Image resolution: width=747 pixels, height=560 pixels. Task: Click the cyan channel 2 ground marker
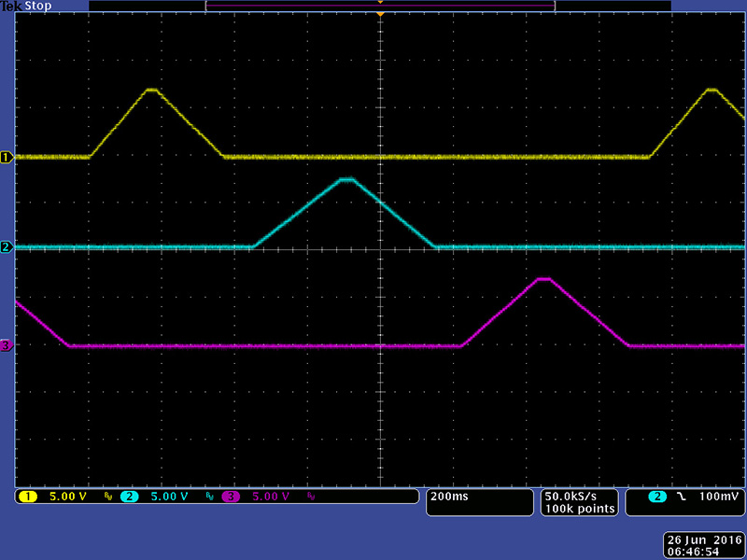click(6, 247)
